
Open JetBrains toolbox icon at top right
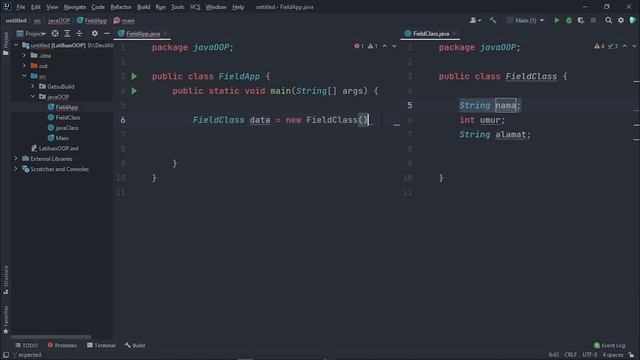(x=633, y=20)
